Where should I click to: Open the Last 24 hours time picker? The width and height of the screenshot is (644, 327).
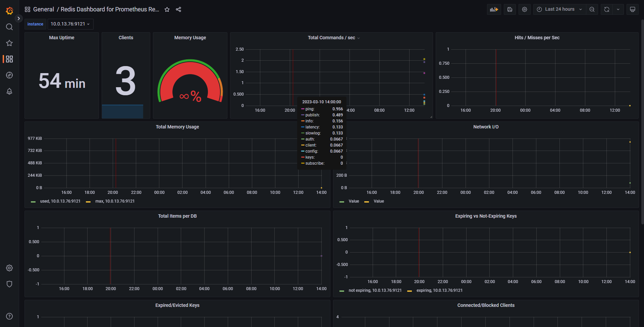(x=559, y=9)
